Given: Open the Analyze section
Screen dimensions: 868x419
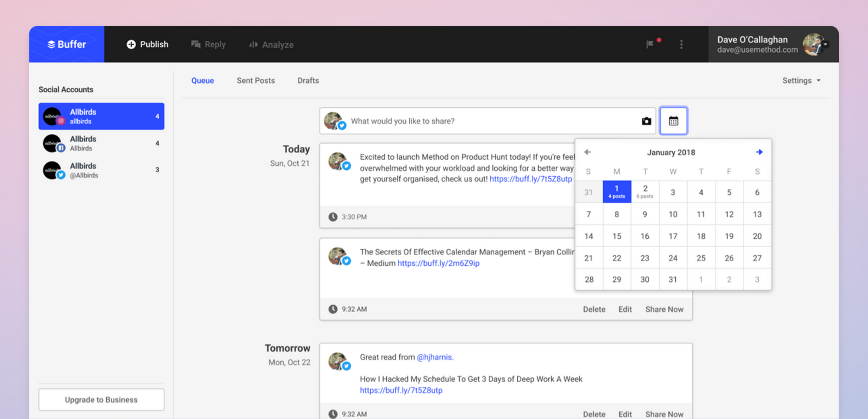Looking at the screenshot, I should pos(271,44).
